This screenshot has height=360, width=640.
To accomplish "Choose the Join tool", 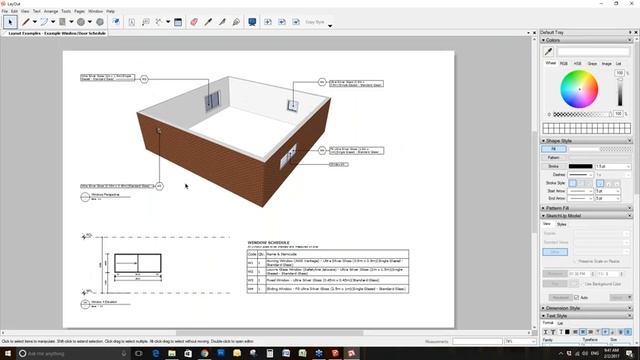I will [x=236, y=22].
